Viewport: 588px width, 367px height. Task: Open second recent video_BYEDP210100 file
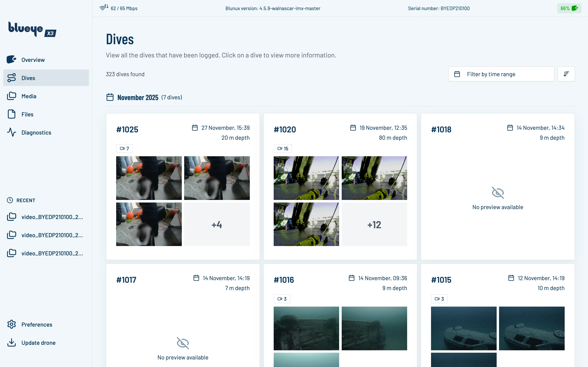[46, 235]
